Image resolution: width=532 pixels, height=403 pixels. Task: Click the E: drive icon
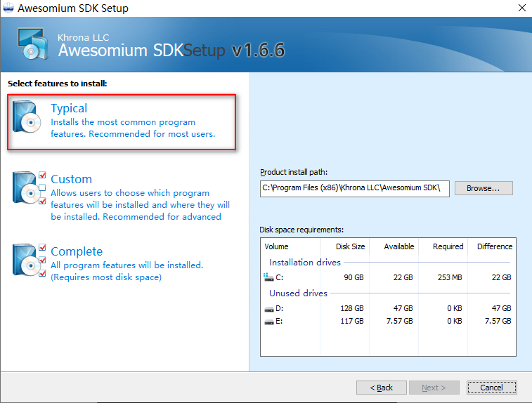[x=269, y=322]
